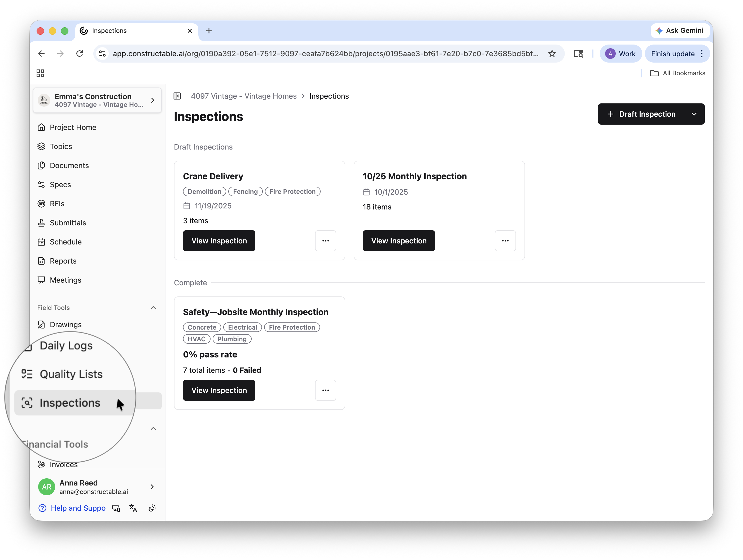The width and height of the screenshot is (743, 560).
Task: Click the Crane Delivery card title
Action: [x=213, y=176]
